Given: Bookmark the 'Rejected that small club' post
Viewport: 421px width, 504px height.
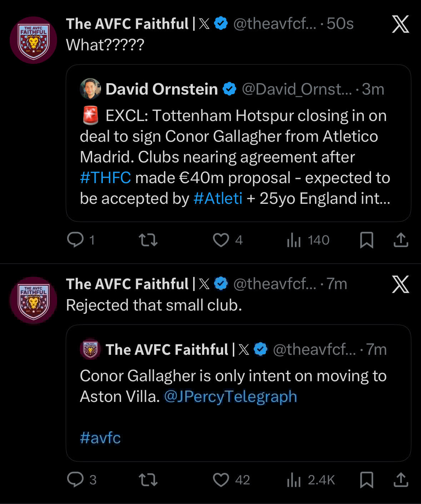Looking at the screenshot, I should tap(366, 479).
